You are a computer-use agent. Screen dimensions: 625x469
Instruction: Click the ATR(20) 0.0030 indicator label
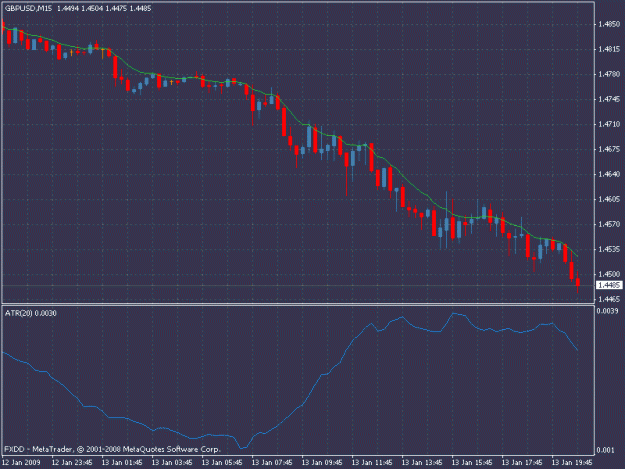coord(31,313)
